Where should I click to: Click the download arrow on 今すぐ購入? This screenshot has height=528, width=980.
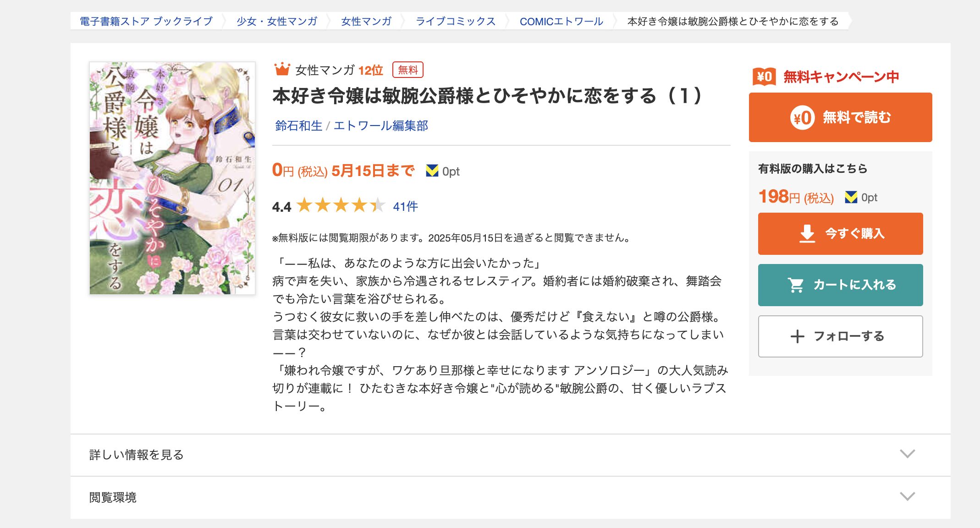pos(807,233)
